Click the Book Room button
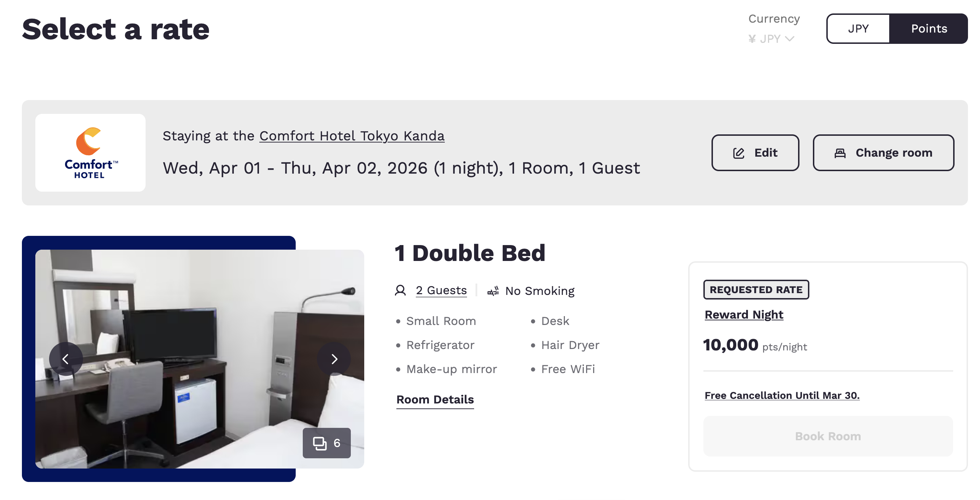 pos(827,436)
